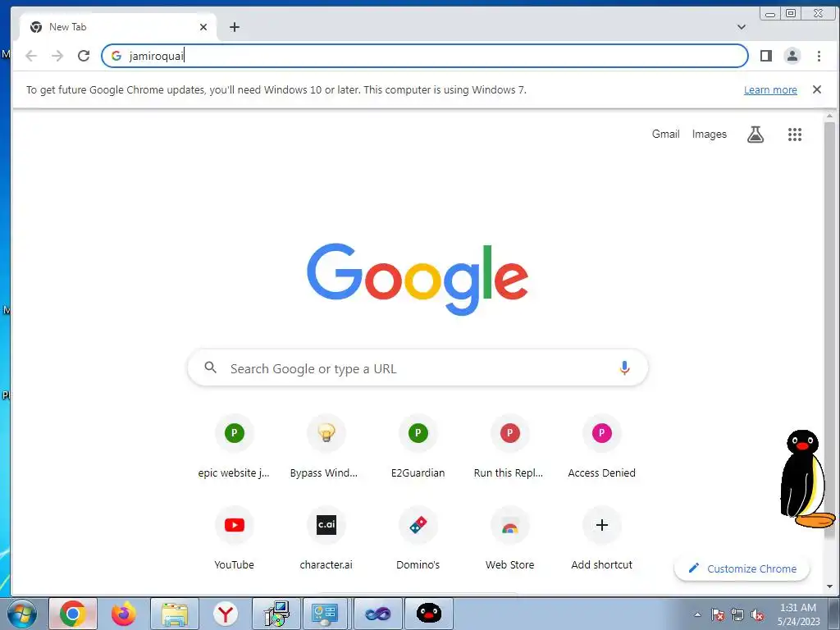
Task: Open the E2Guardian shortcut
Action: click(x=418, y=447)
